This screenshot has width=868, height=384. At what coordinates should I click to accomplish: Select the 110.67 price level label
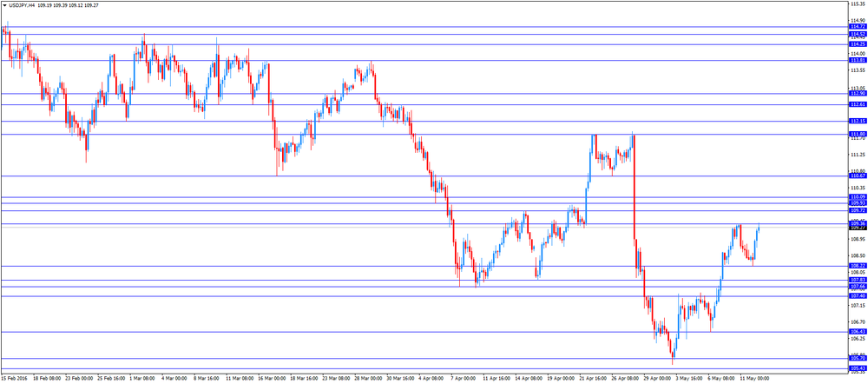pyautogui.click(x=857, y=175)
